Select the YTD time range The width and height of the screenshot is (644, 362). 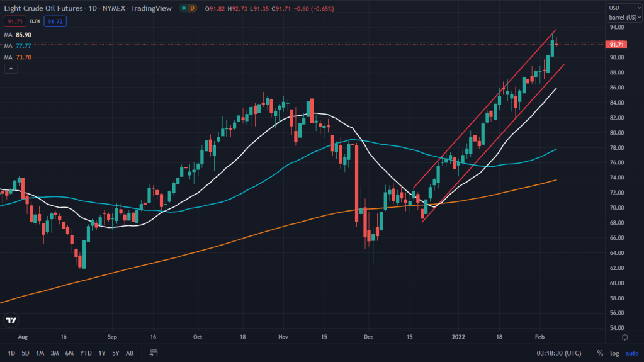tap(86, 353)
